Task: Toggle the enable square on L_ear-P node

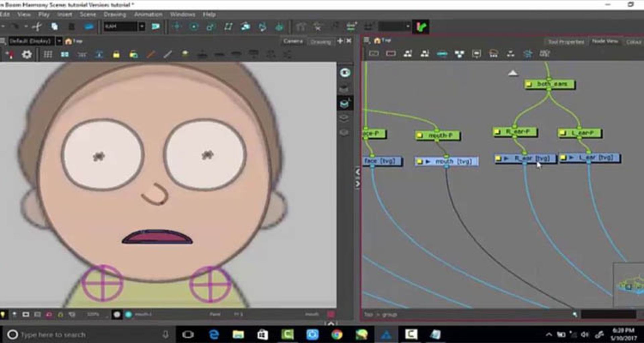Action: (562, 133)
